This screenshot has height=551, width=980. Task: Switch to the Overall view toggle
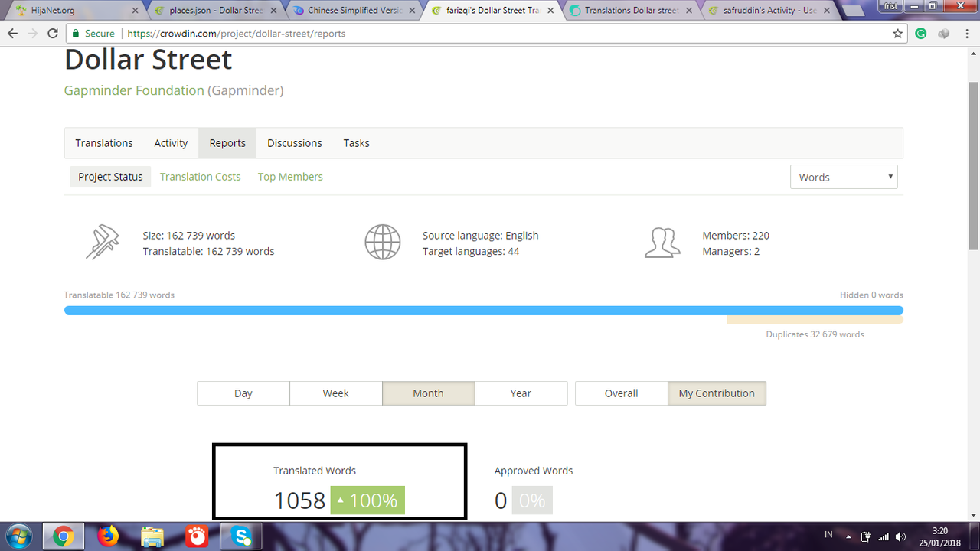pyautogui.click(x=622, y=393)
